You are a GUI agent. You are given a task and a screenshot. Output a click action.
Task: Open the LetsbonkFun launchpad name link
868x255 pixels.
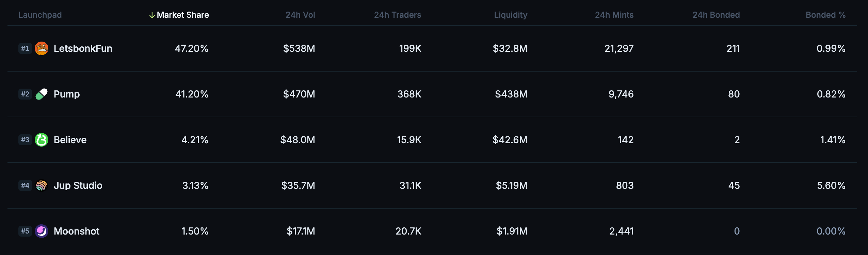click(x=83, y=48)
